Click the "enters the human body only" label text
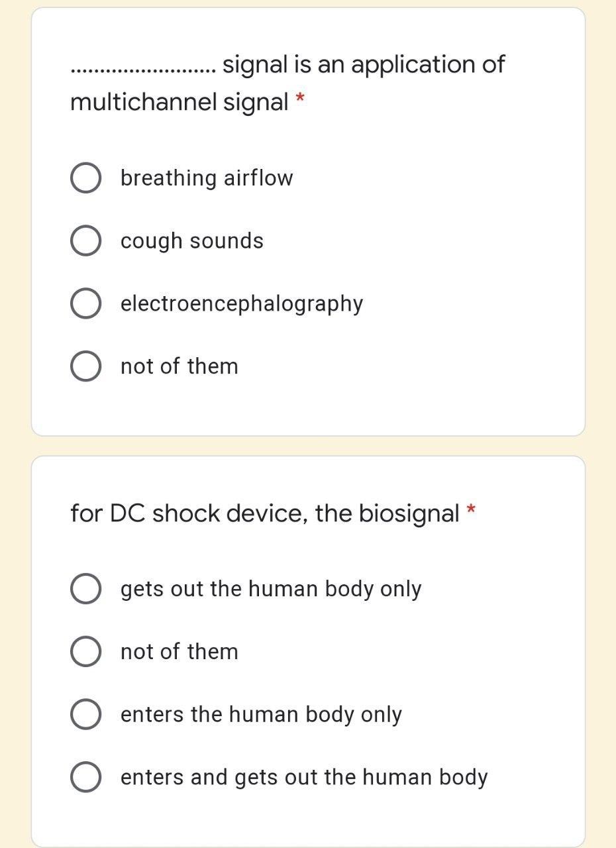This screenshot has width=616, height=848. click(261, 715)
